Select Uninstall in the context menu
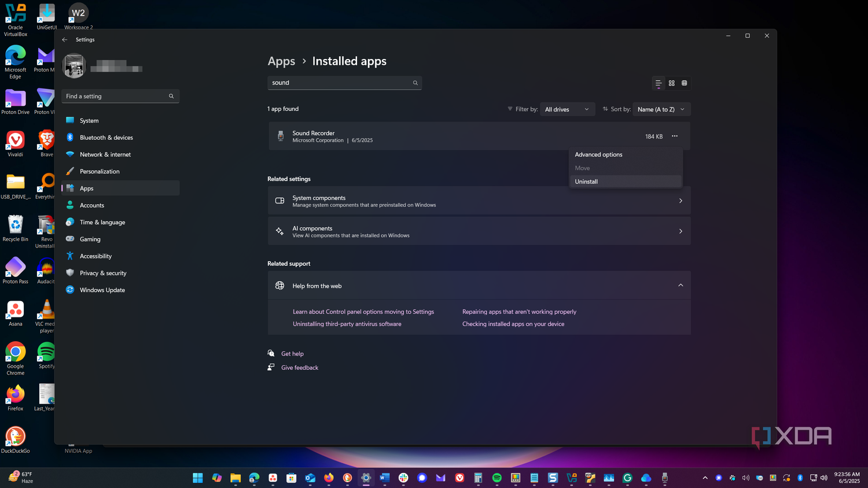This screenshot has height=488, width=868. point(626,182)
